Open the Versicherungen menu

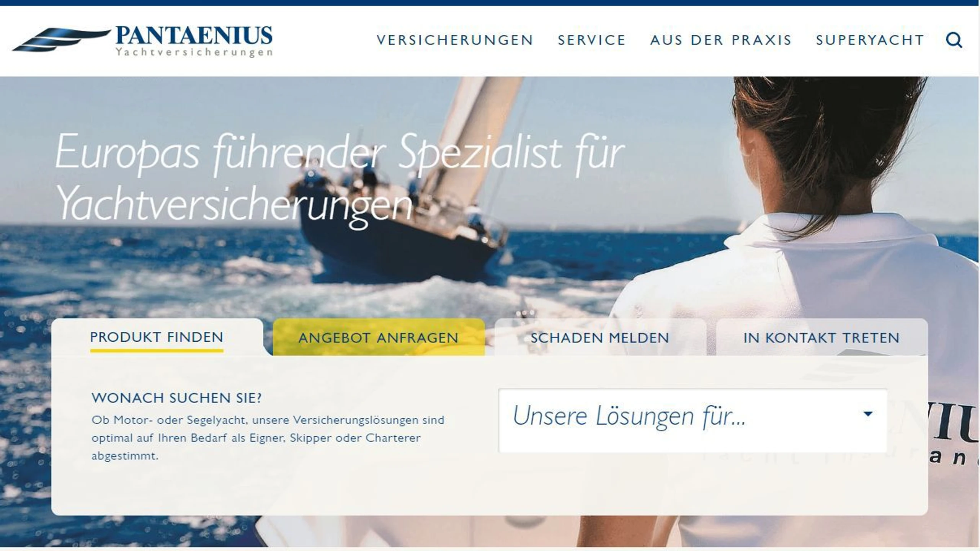(x=455, y=40)
